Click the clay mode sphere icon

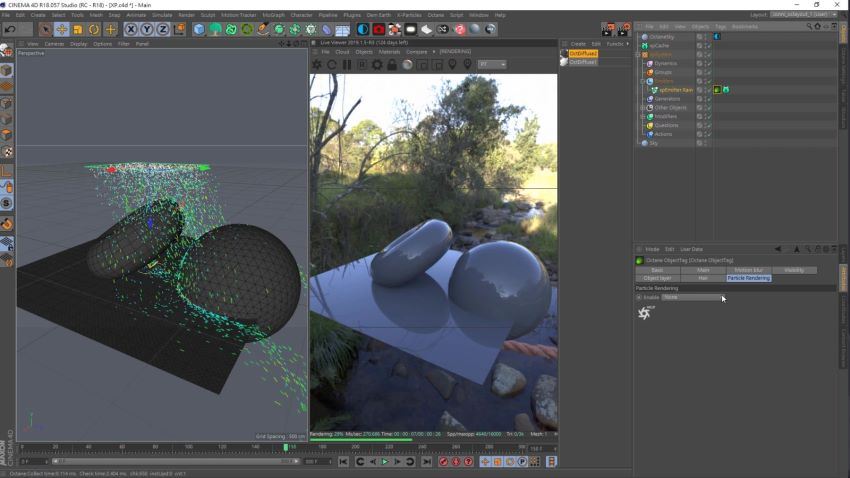[x=407, y=64]
